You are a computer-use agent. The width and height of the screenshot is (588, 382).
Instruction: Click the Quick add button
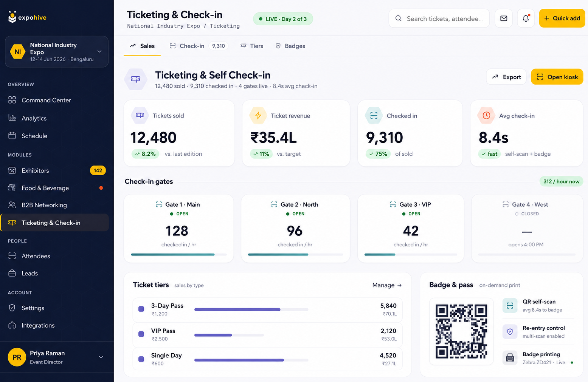click(562, 18)
